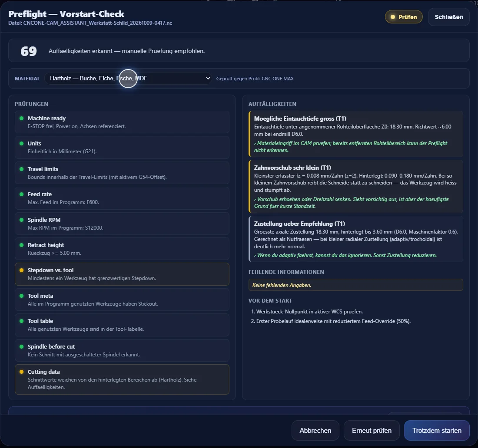Open the Material dropdown showing Hartholz

tap(128, 78)
